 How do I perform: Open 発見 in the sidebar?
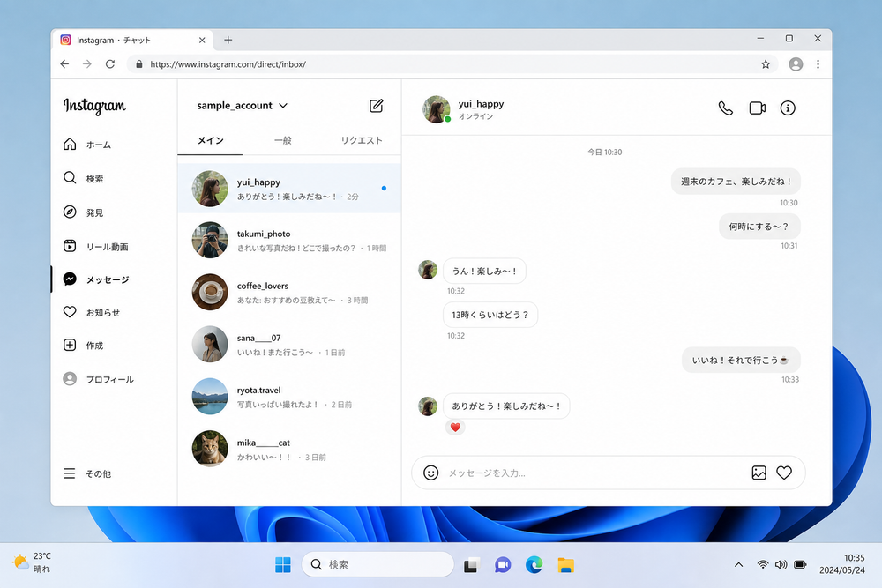[x=83, y=212]
